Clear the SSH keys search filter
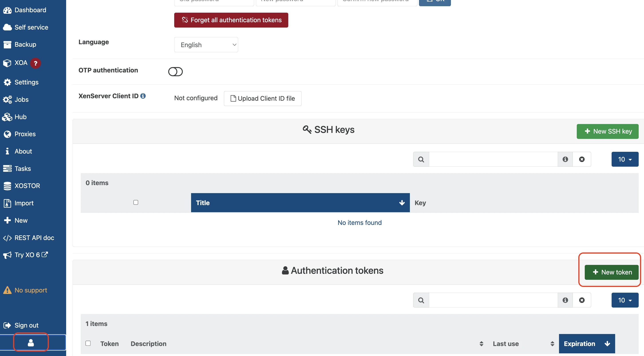This screenshot has height=356, width=644. 582,159
